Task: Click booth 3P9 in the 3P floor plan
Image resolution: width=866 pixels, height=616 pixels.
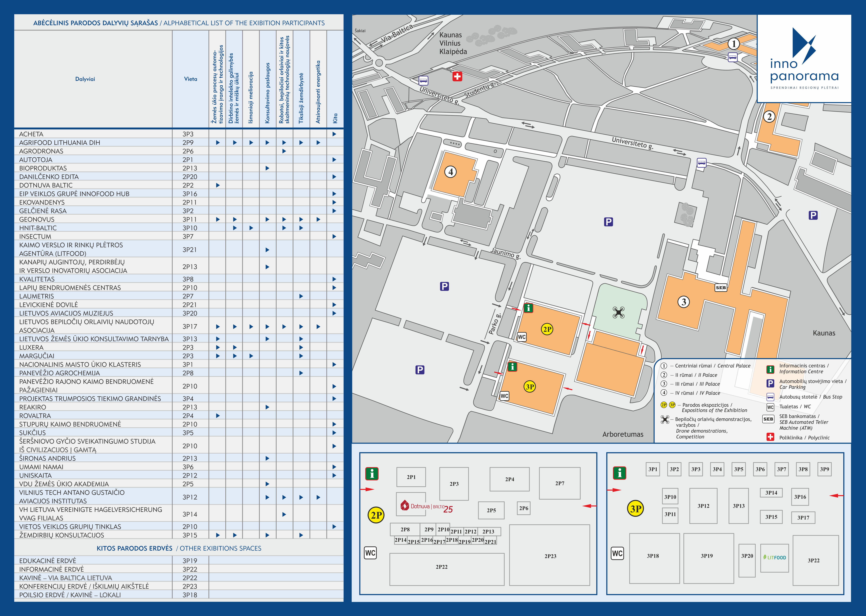Action: pos(825,469)
